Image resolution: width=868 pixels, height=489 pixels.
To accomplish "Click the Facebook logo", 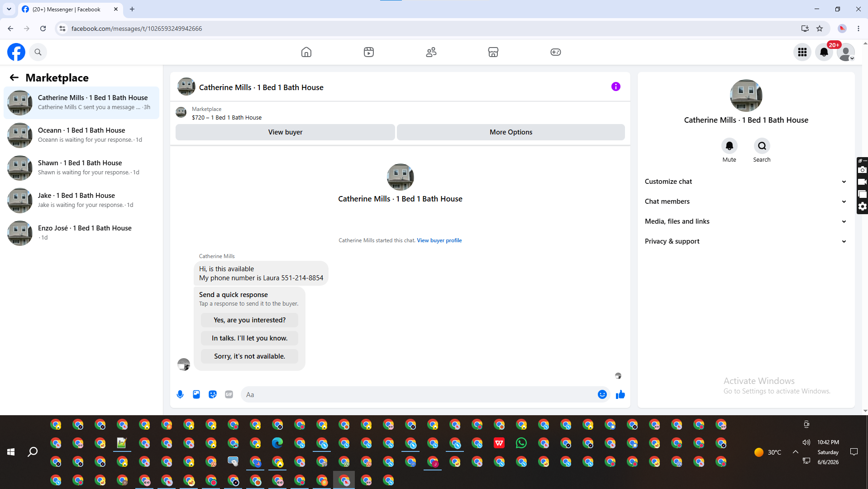I will pyautogui.click(x=16, y=52).
